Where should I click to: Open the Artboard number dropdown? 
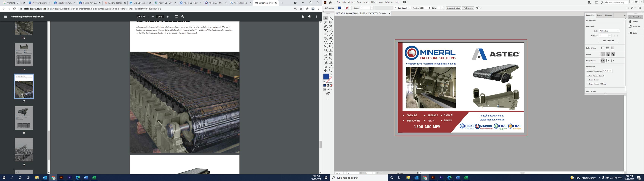(610, 36)
